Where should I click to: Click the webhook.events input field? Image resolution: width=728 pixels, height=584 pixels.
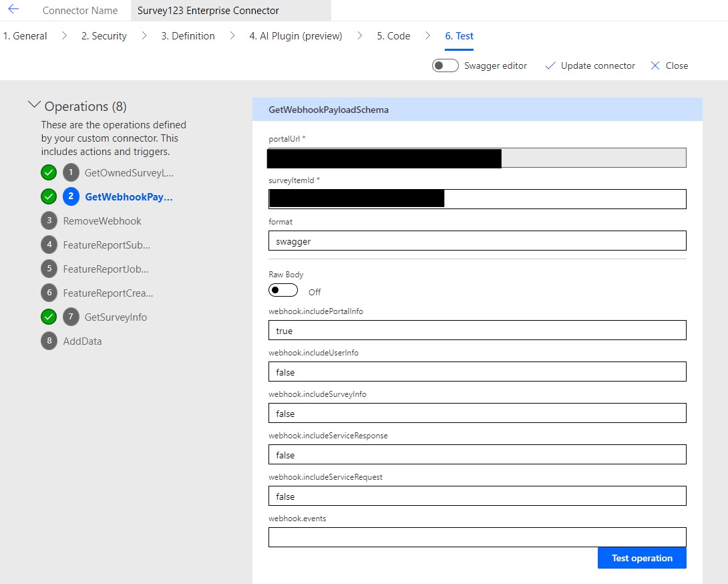[x=477, y=537]
